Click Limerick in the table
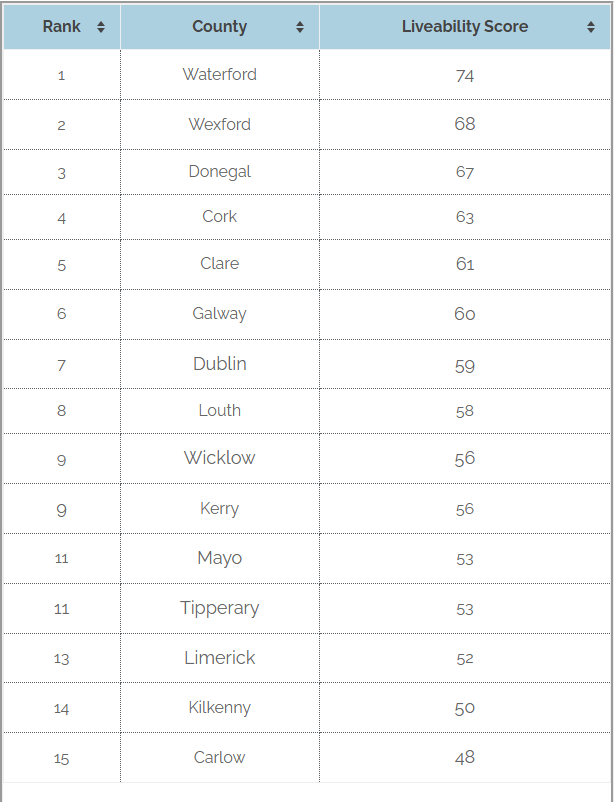The height and width of the screenshot is (802, 616). (220, 658)
